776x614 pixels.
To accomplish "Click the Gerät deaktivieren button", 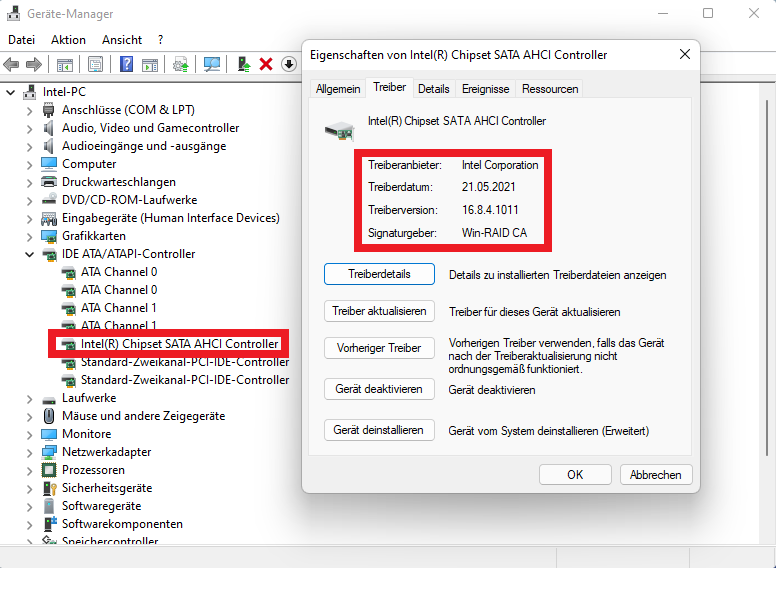I will (379, 389).
